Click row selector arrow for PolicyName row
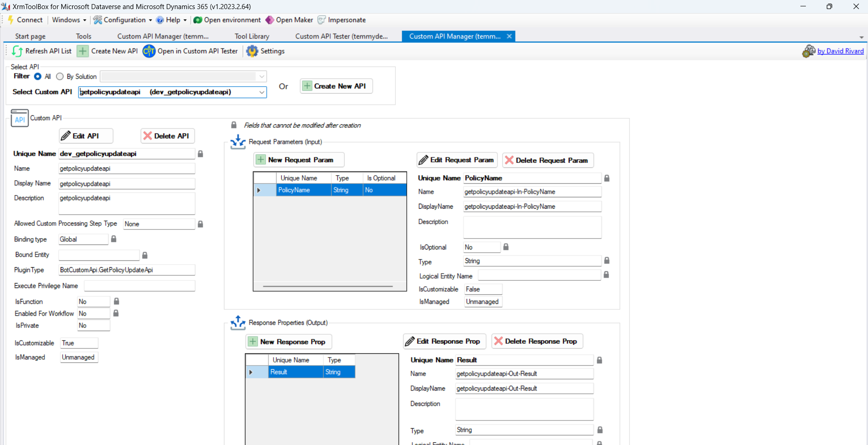Image resolution: width=868 pixels, height=445 pixels. point(259,190)
